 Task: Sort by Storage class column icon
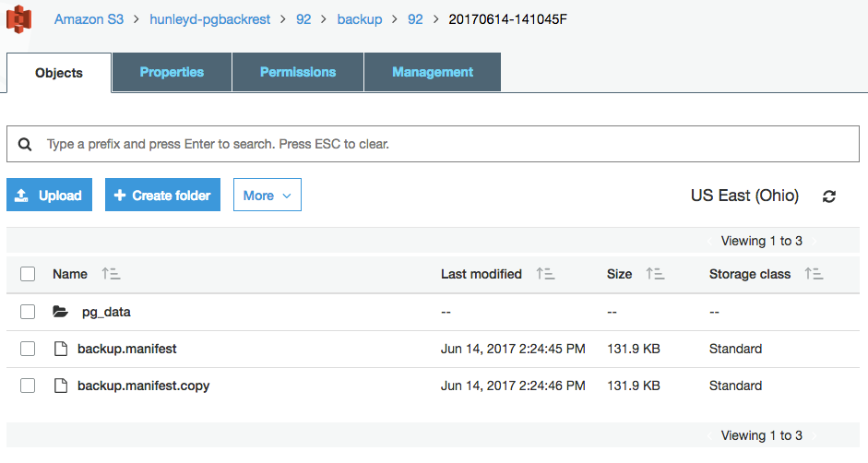point(814,274)
